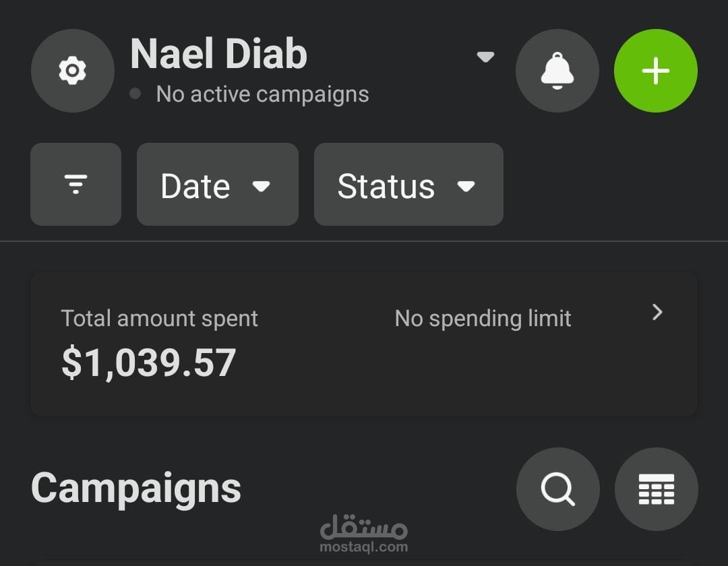Tap the green plus create button

point(655,71)
